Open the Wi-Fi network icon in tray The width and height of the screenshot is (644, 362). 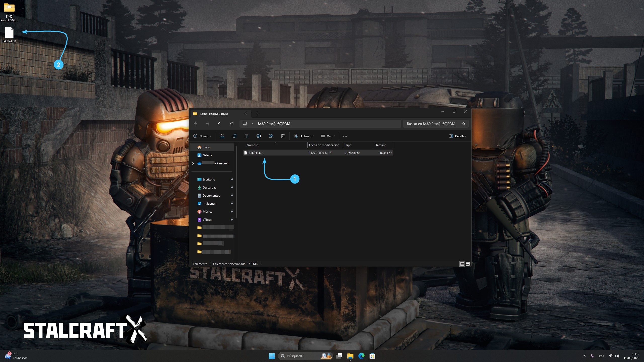(611, 356)
